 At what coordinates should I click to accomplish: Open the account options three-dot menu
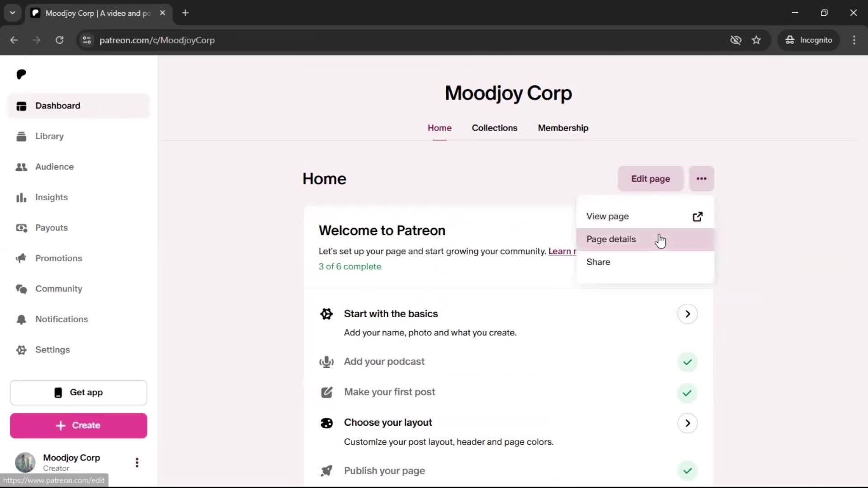tap(137, 462)
